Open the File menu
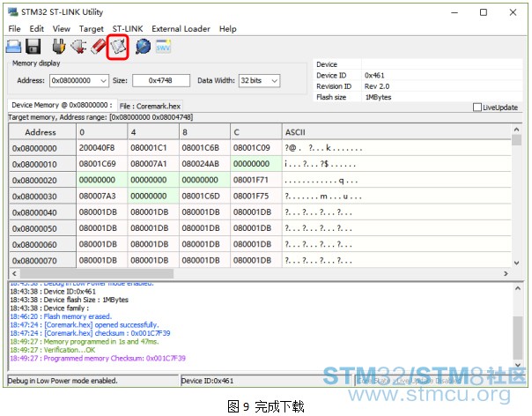532x416 pixels. pos(14,29)
